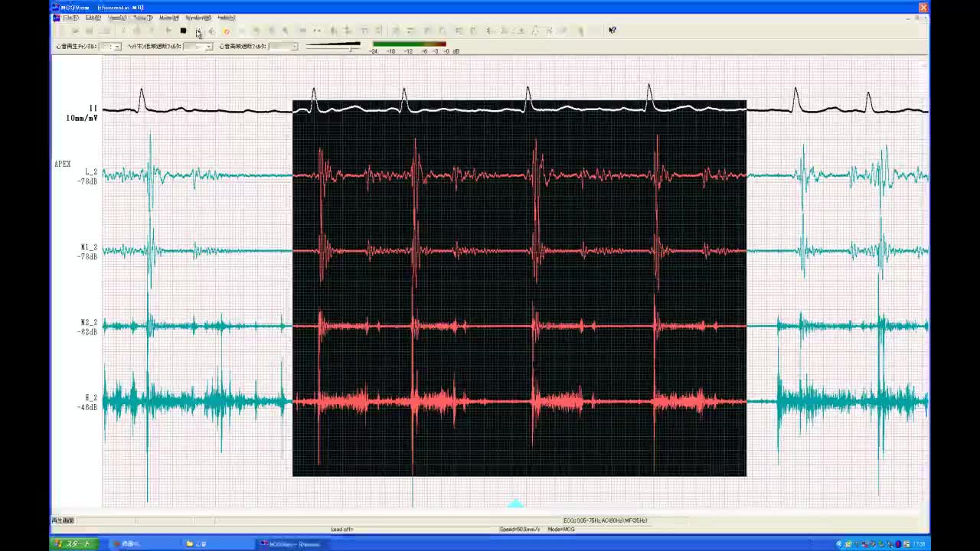Click the orange circular toolbar icon
Screen dimensions: 980x551
coord(226,31)
